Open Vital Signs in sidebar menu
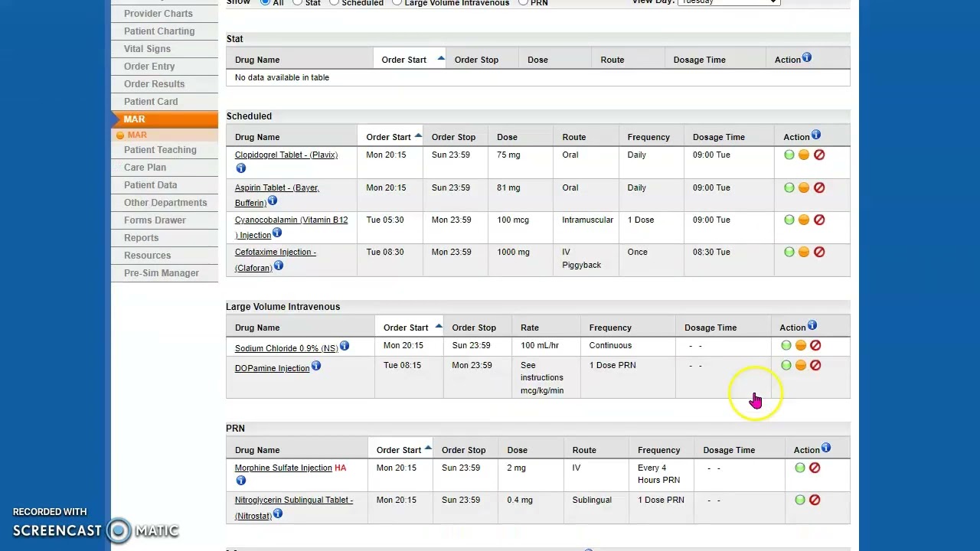The image size is (980, 551). click(147, 49)
